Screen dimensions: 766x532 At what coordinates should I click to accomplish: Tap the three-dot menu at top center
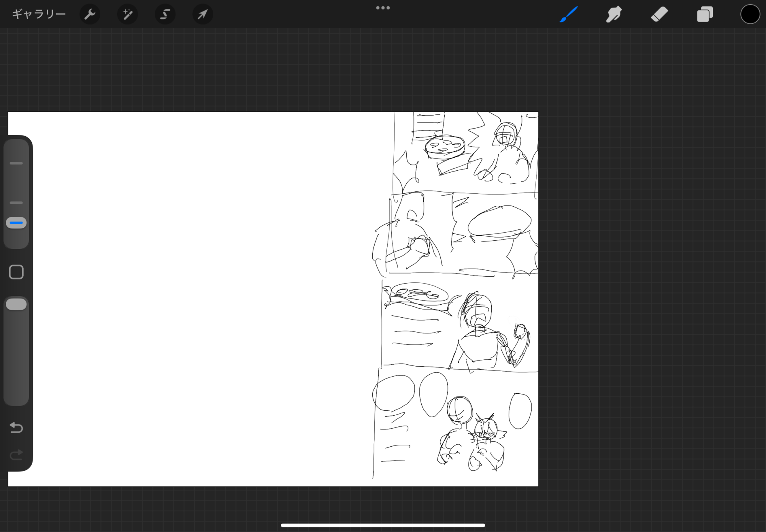[x=383, y=8]
